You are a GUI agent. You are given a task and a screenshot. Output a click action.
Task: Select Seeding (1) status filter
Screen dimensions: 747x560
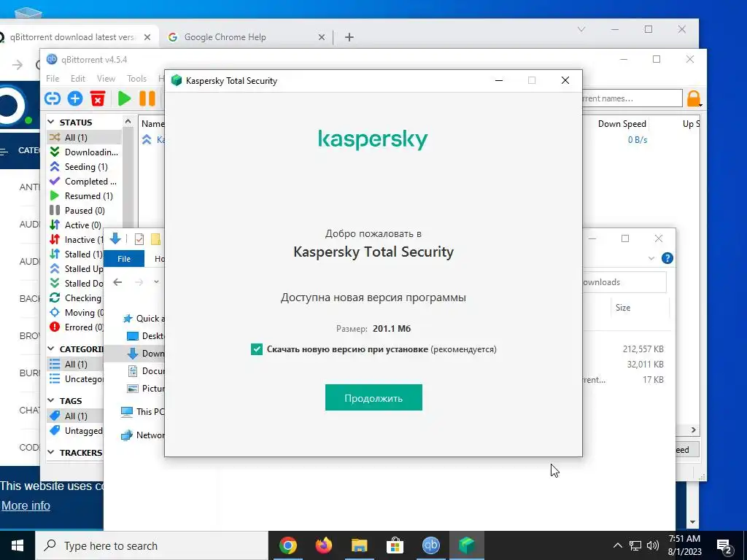[x=85, y=167]
